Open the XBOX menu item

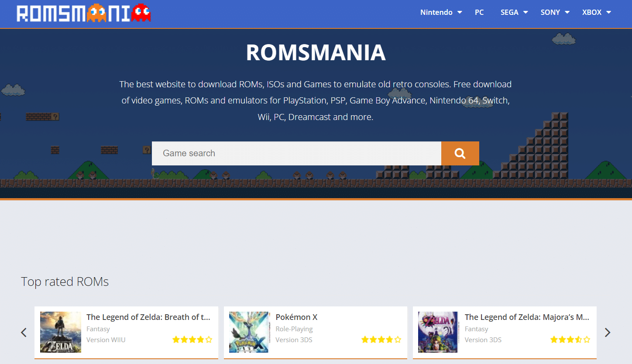point(592,12)
